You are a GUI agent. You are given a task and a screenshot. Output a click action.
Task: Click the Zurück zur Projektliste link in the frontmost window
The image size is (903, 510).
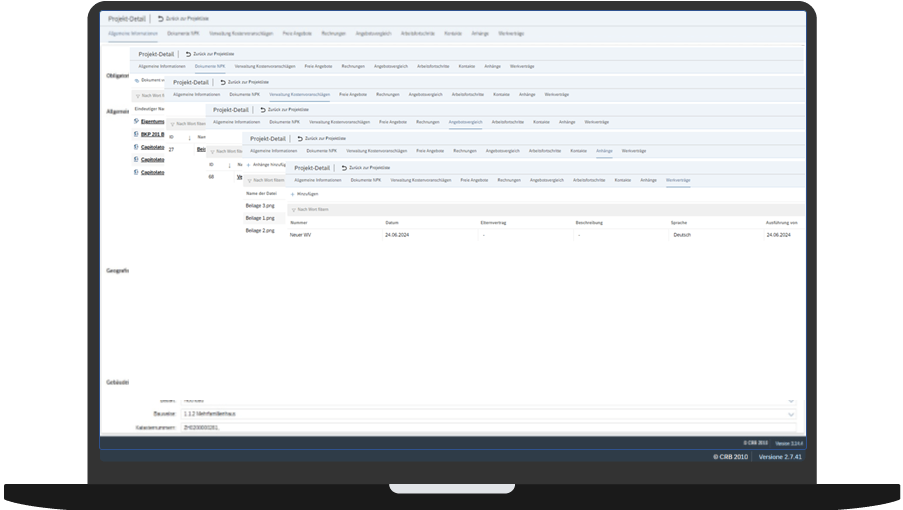(369, 167)
